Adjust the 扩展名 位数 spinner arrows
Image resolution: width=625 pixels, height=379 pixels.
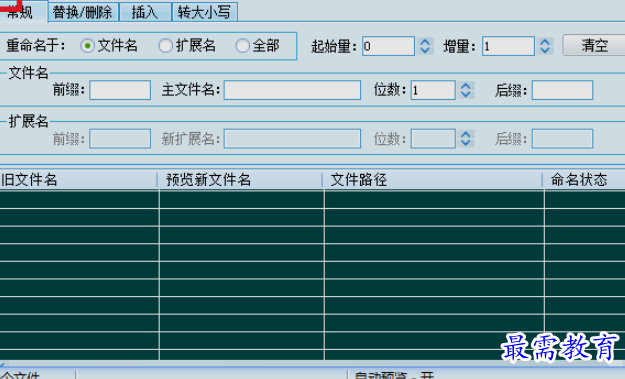click(x=466, y=139)
